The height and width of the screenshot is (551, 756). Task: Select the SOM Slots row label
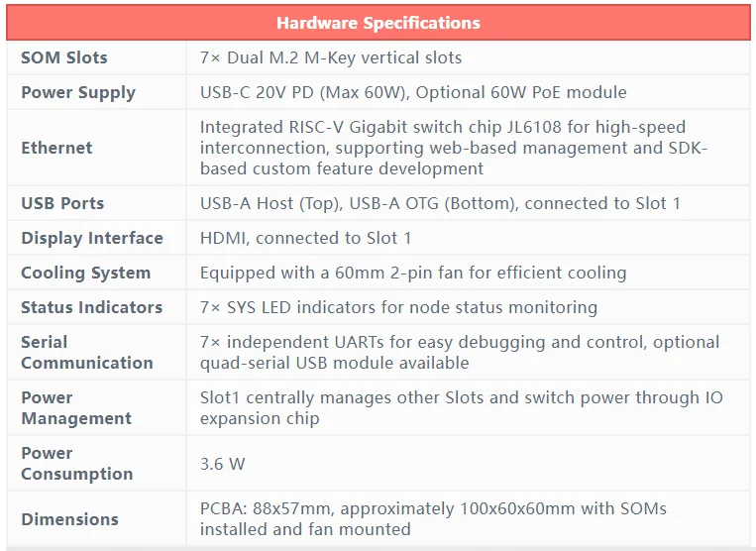point(64,57)
